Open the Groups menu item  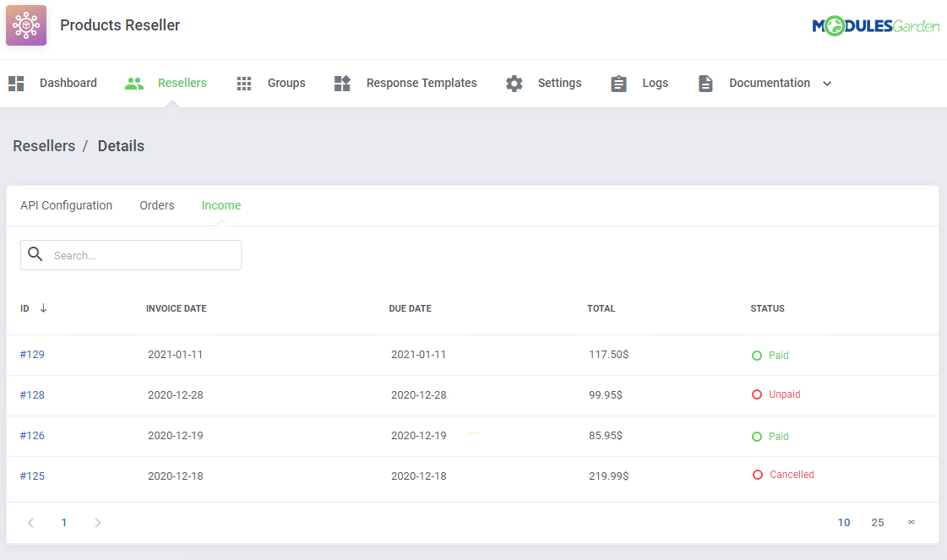point(286,83)
